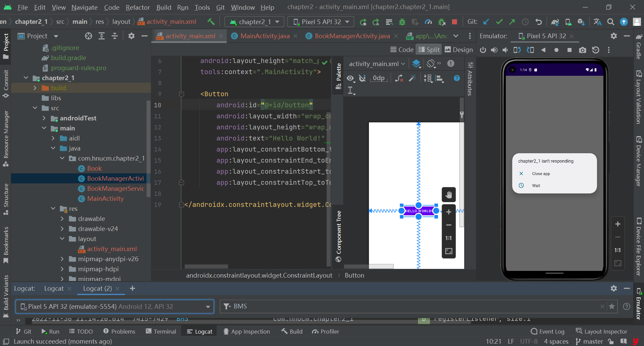Open the Navigate menu

[x=85, y=7]
